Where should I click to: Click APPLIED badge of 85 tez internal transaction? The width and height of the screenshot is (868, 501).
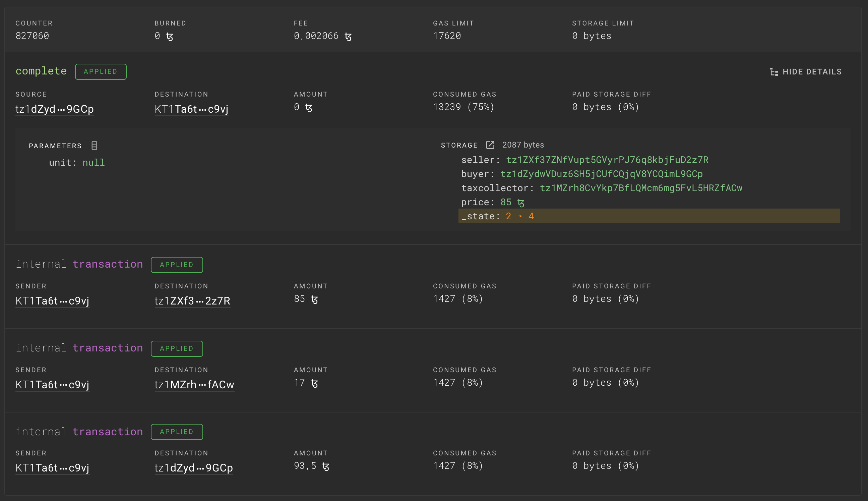177,265
